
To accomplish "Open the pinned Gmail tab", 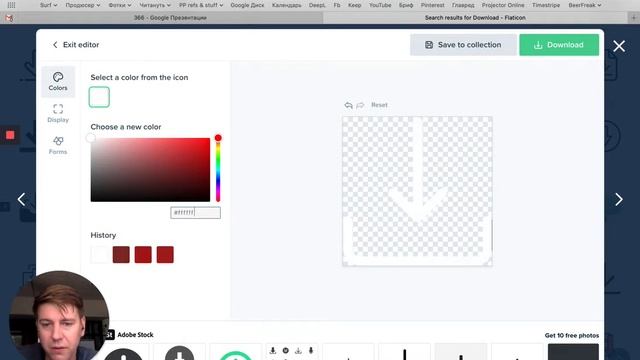I will [9, 18].
